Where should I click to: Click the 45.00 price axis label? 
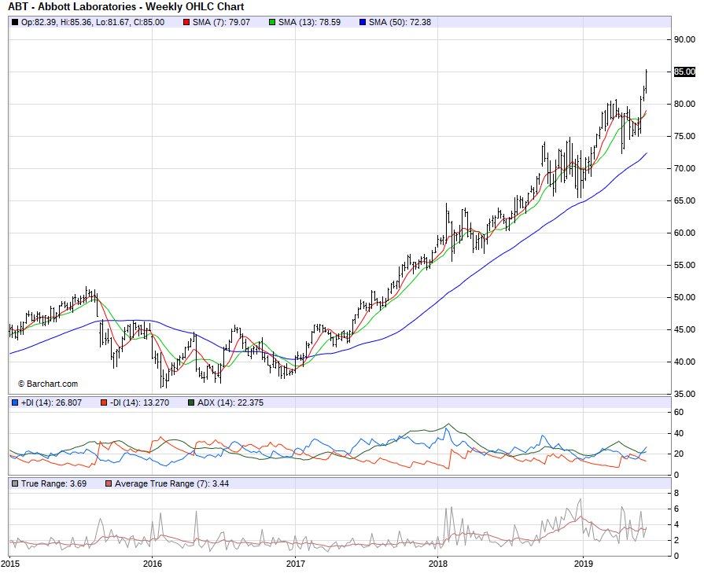684,329
